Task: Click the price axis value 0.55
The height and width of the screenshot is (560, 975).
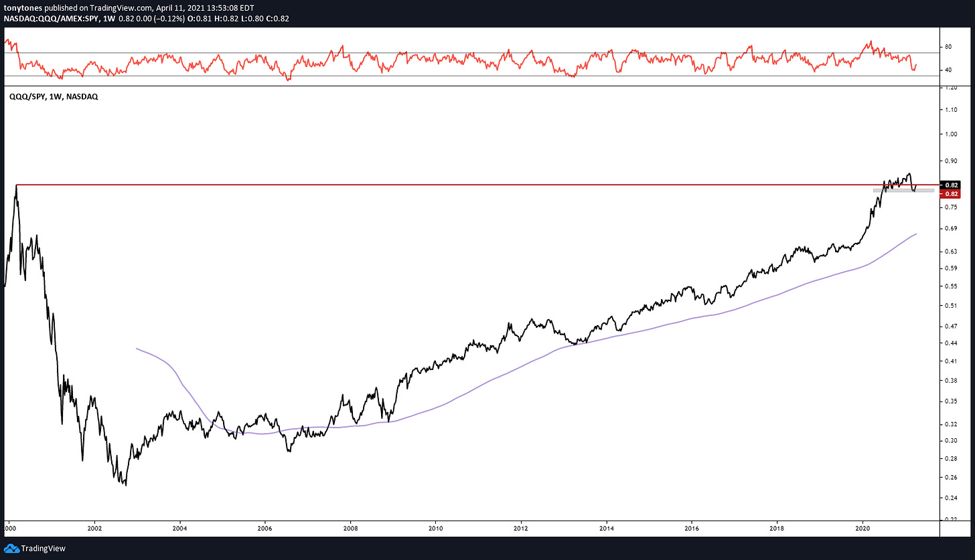Action: tap(950, 286)
